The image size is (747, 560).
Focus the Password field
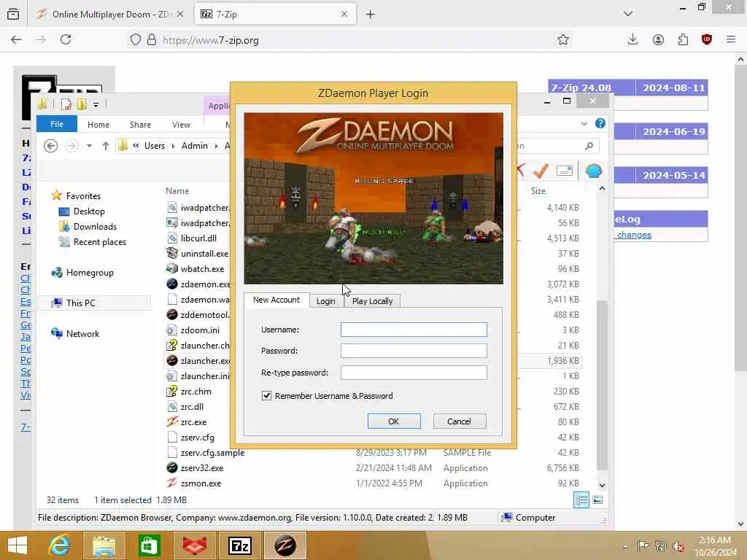414,351
